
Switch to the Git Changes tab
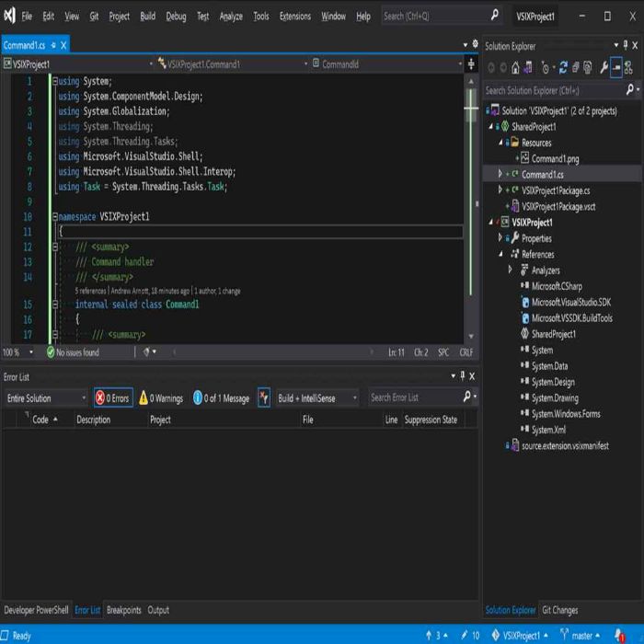click(559, 610)
